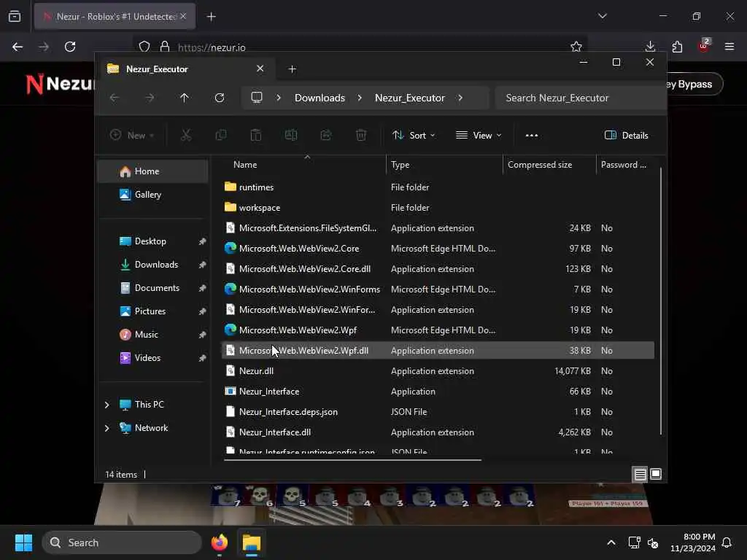Open a new Firefox tab
Viewport: 747px width, 560px height.
(212, 17)
